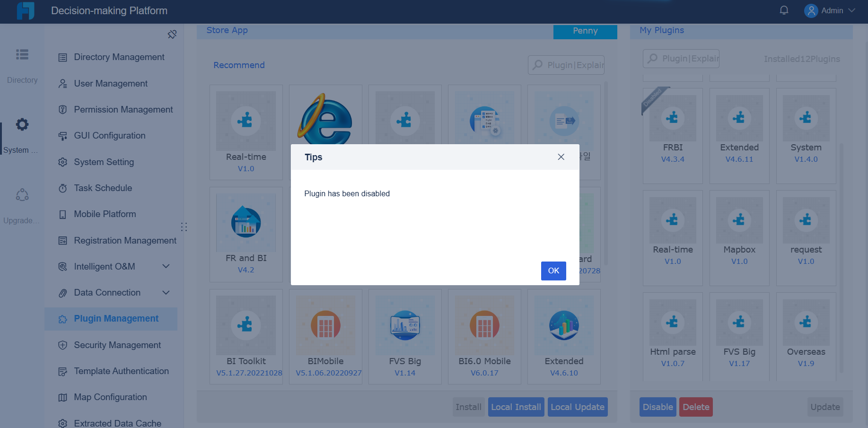Click the notification bell icon

pyautogui.click(x=784, y=10)
